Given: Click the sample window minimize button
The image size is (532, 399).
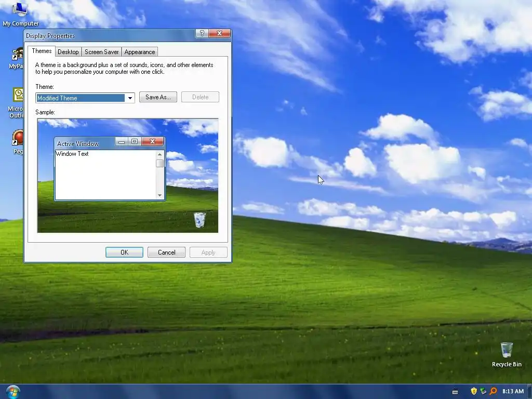Looking at the screenshot, I should (122, 141).
